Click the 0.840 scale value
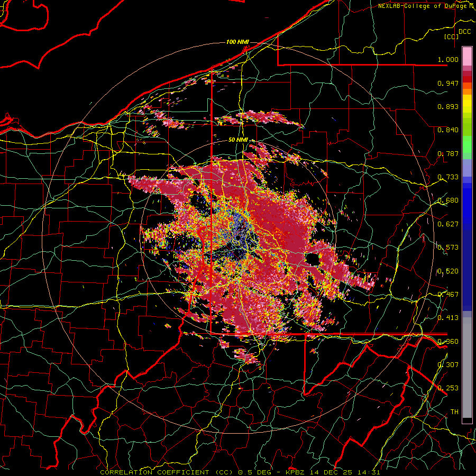 click(448, 130)
